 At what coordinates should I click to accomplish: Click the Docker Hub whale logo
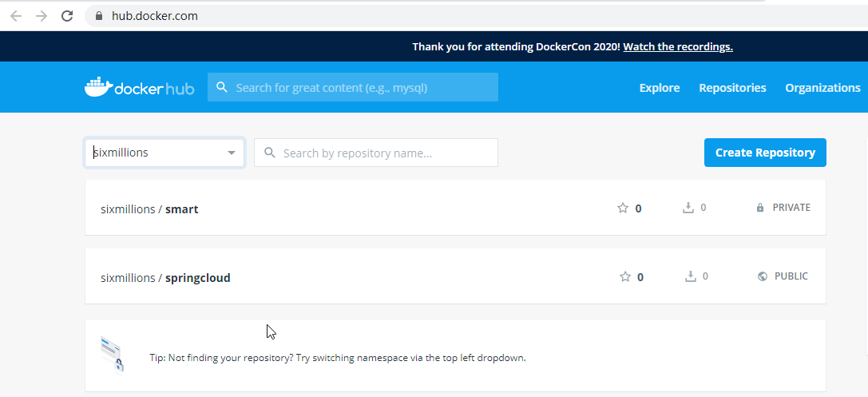click(139, 88)
